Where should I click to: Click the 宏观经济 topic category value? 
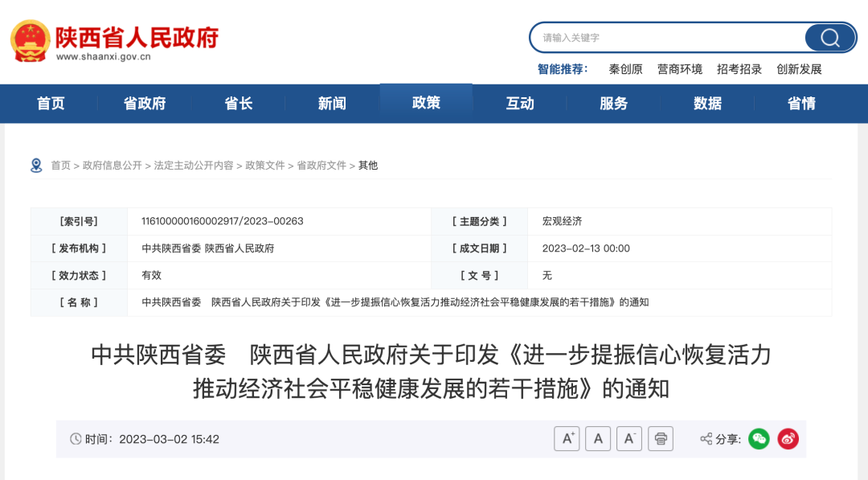tap(562, 221)
